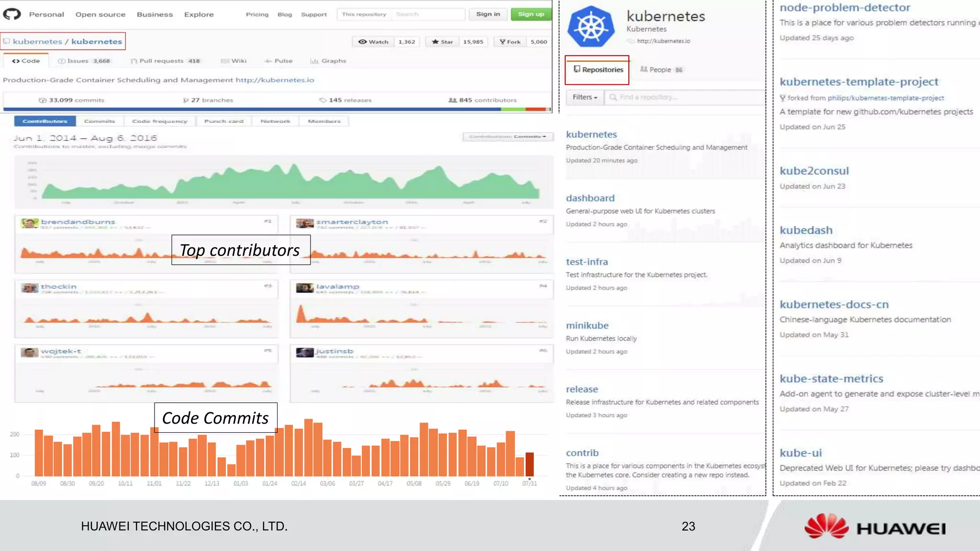980x551 pixels.
Task: Select the Contributors graph tab
Action: [45, 121]
